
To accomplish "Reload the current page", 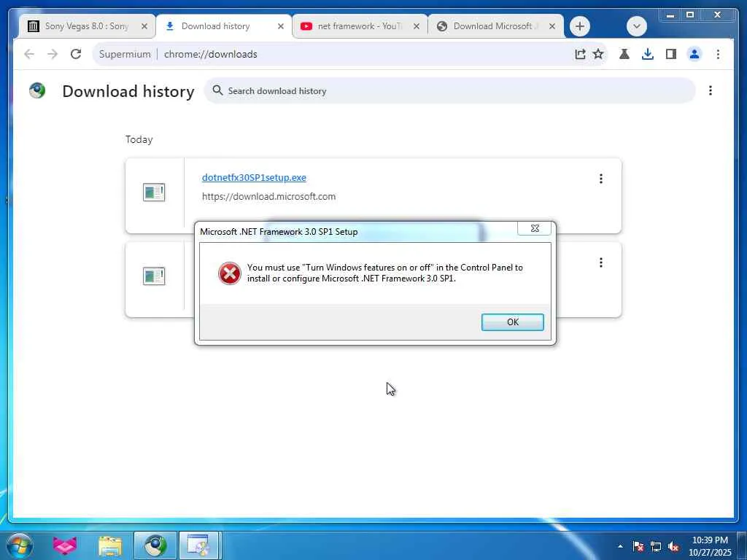I will click(x=76, y=54).
